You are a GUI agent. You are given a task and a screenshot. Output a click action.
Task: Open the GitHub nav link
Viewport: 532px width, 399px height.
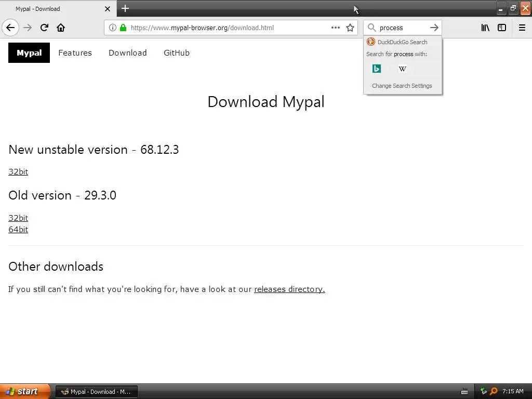tap(177, 53)
